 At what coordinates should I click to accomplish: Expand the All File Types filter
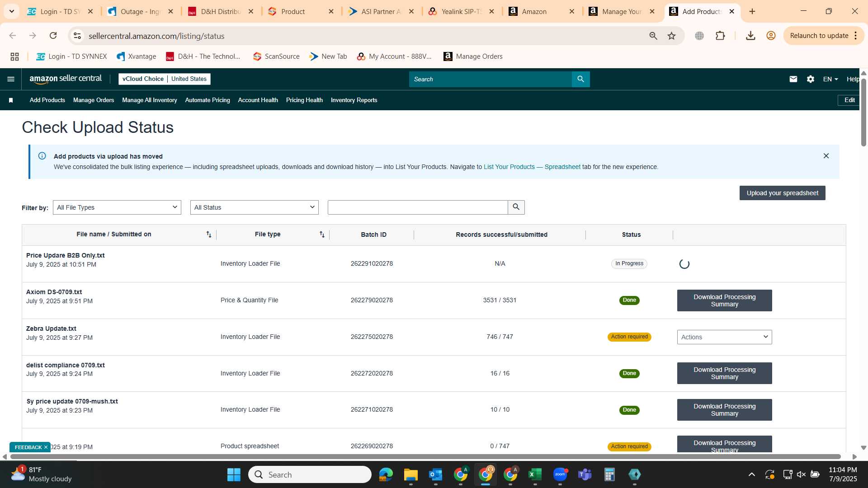point(117,207)
